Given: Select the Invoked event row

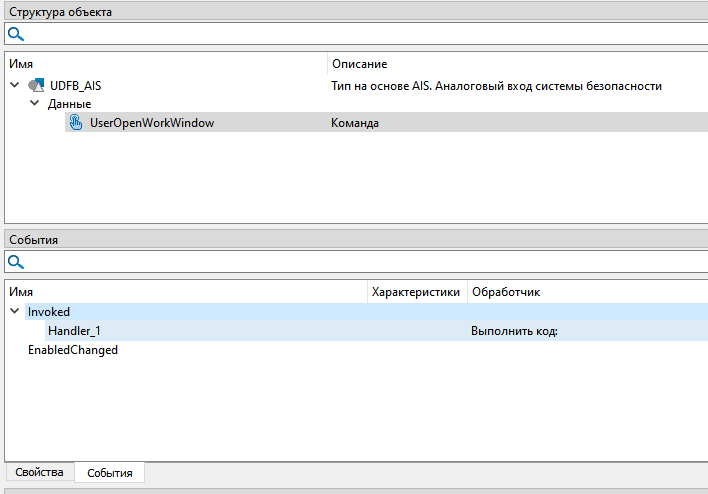Looking at the screenshot, I should (x=49, y=312).
